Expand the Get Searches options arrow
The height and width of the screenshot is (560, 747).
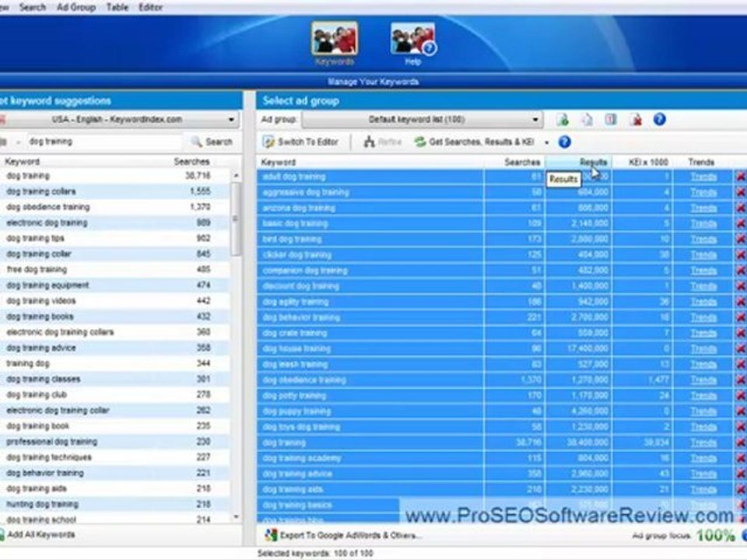pyautogui.click(x=547, y=142)
